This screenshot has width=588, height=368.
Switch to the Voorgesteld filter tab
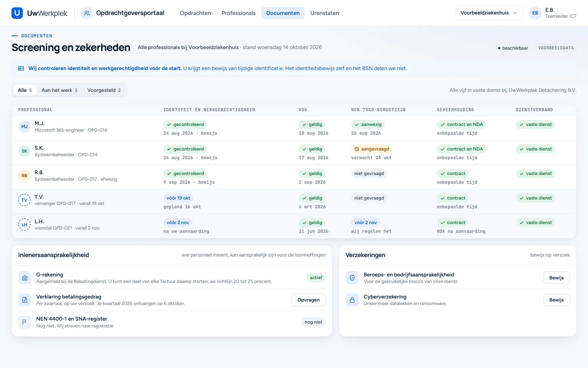(104, 90)
